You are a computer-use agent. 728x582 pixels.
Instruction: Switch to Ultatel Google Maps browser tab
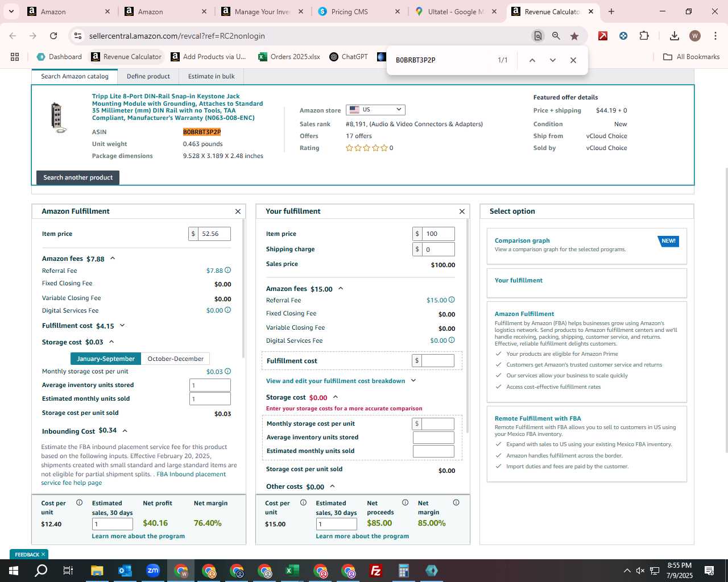(x=455, y=11)
